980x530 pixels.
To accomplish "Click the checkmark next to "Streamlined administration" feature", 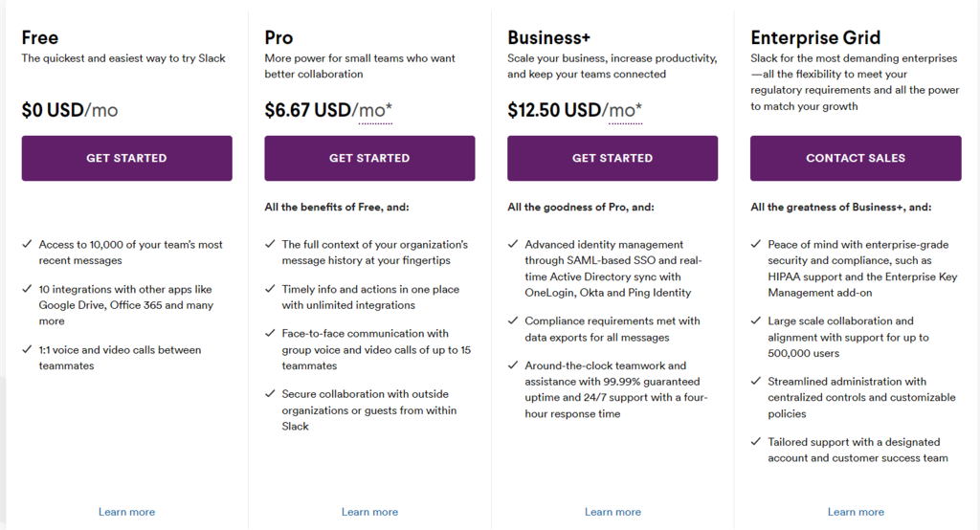I will (x=756, y=382).
